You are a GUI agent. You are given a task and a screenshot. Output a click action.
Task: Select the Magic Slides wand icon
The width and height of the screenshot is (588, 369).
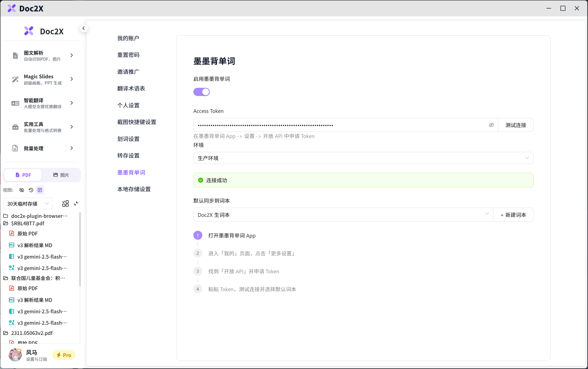tap(15, 79)
